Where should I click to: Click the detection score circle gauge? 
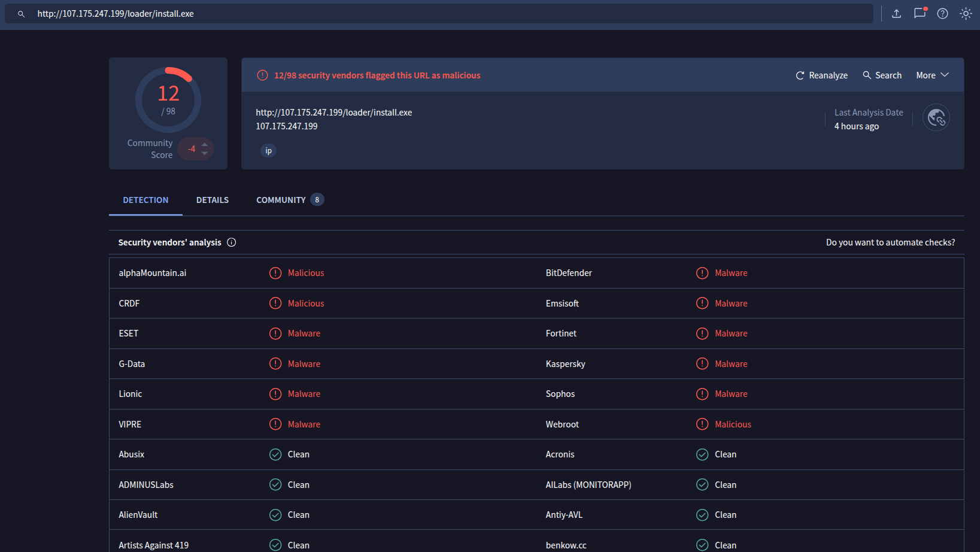(168, 100)
